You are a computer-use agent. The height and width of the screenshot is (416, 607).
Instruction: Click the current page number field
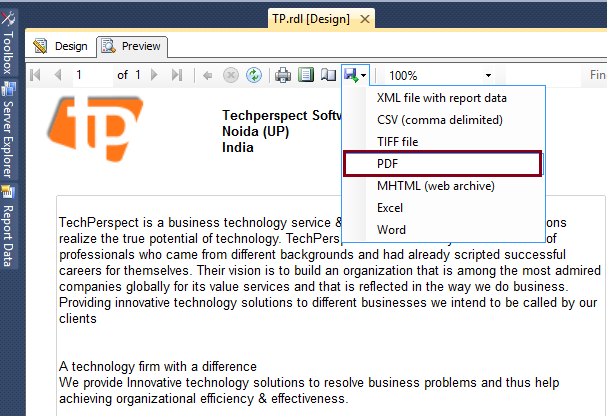tap(93, 75)
